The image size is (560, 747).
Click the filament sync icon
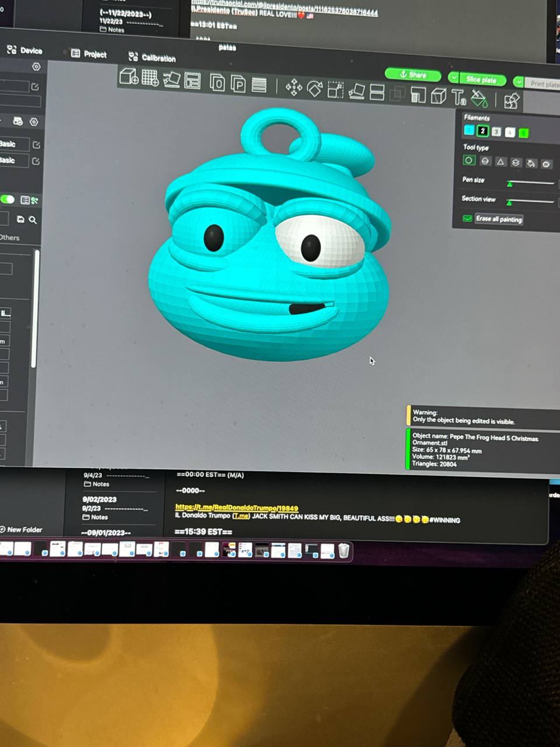click(x=18, y=121)
